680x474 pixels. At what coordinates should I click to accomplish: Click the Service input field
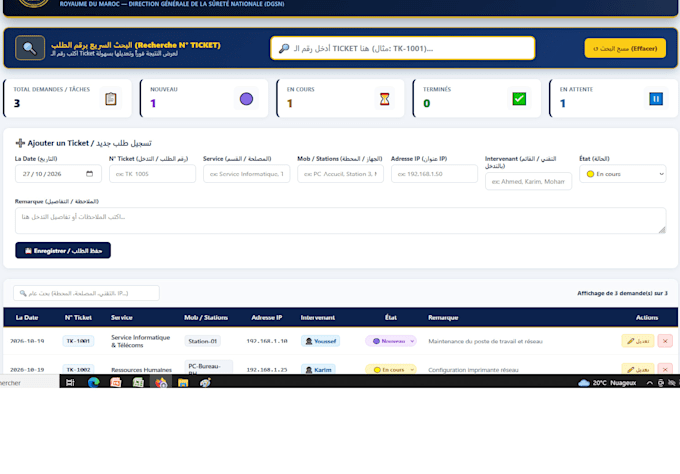(246, 174)
